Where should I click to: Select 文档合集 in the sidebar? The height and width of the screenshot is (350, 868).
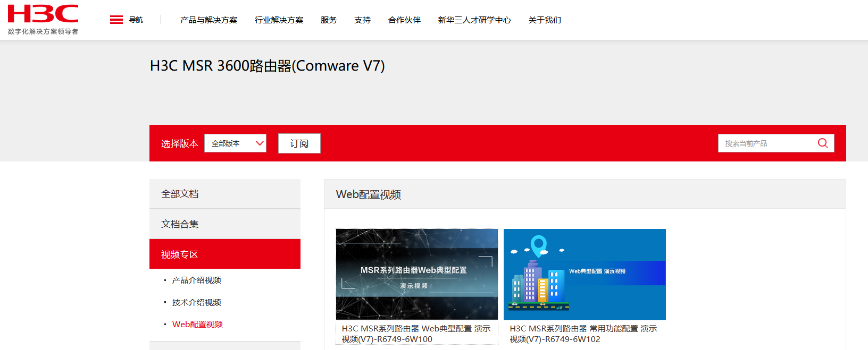click(x=225, y=224)
